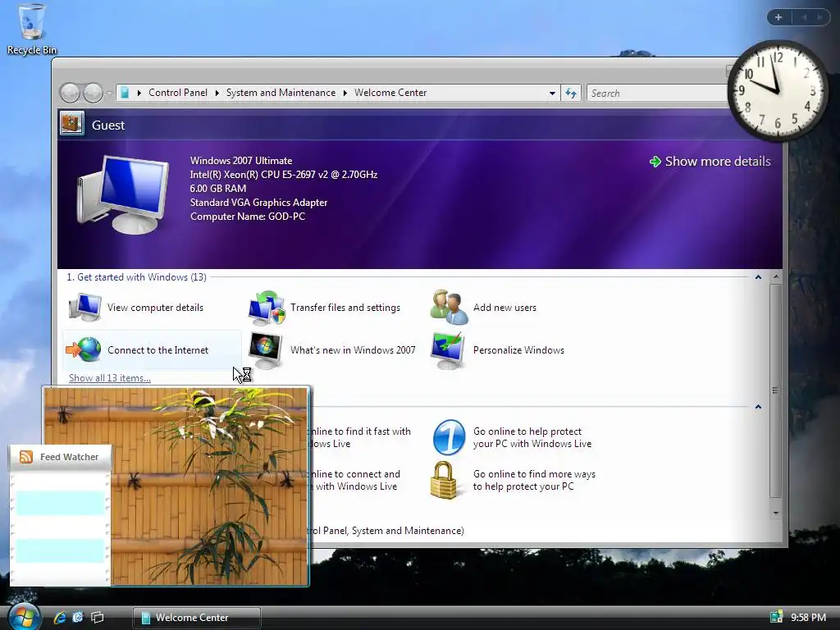
Task: Click the analog clock gadget
Action: [778, 89]
